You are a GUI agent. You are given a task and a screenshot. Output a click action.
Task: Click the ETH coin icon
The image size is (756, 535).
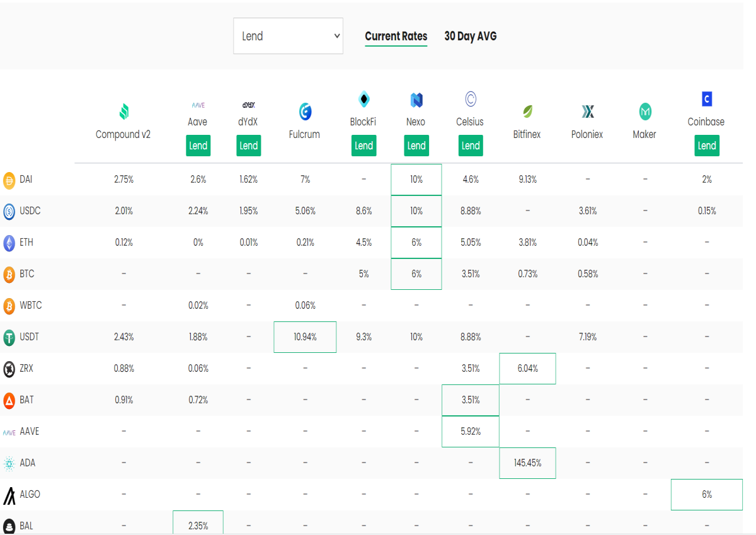pos(9,243)
